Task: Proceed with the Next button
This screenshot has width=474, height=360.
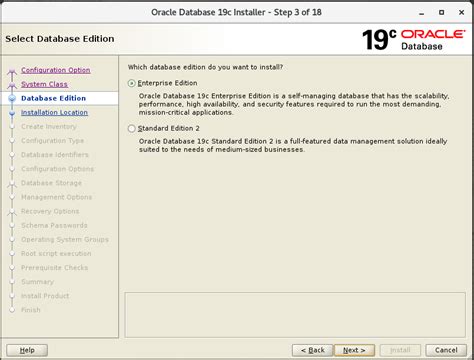Action: point(354,350)
